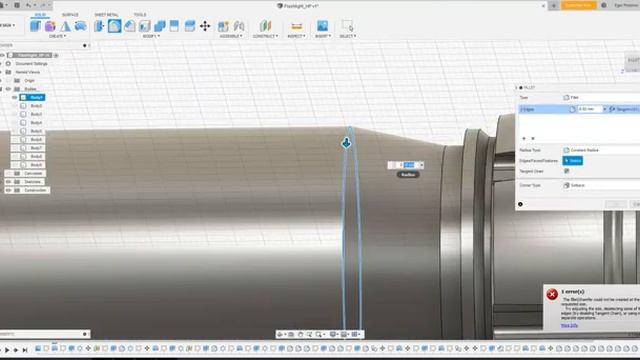Image resolution: width=640 pixels, height=360 pixels.
Task: Click the info icon in the Fillet dialog
Action: pos(520,204)
